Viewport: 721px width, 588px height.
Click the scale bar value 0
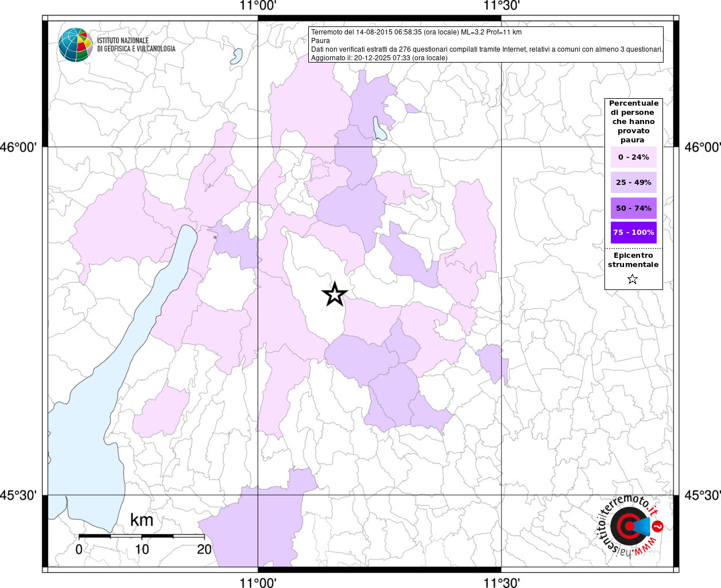pyautogui.click(x=79, y=549)
